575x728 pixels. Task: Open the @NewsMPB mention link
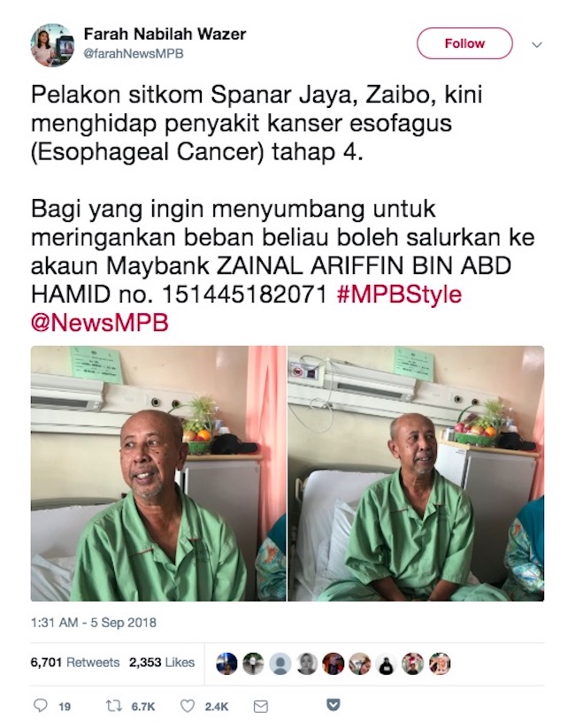pos(99,323)
